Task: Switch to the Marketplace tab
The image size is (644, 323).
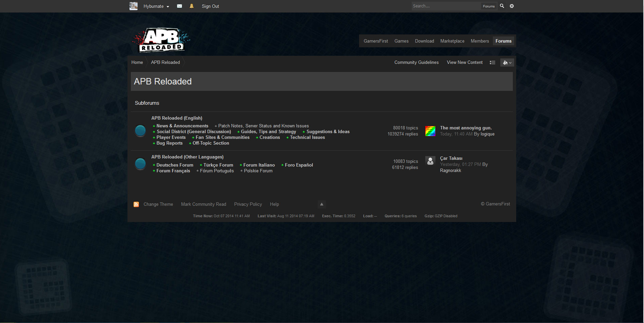Action: pos(452,41)
